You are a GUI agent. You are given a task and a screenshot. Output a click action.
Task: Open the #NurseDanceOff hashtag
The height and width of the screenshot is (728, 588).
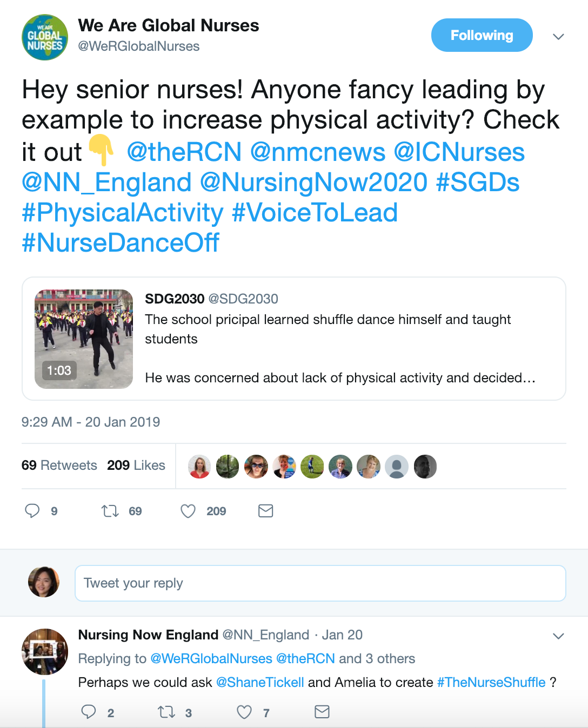coord(121,243)
